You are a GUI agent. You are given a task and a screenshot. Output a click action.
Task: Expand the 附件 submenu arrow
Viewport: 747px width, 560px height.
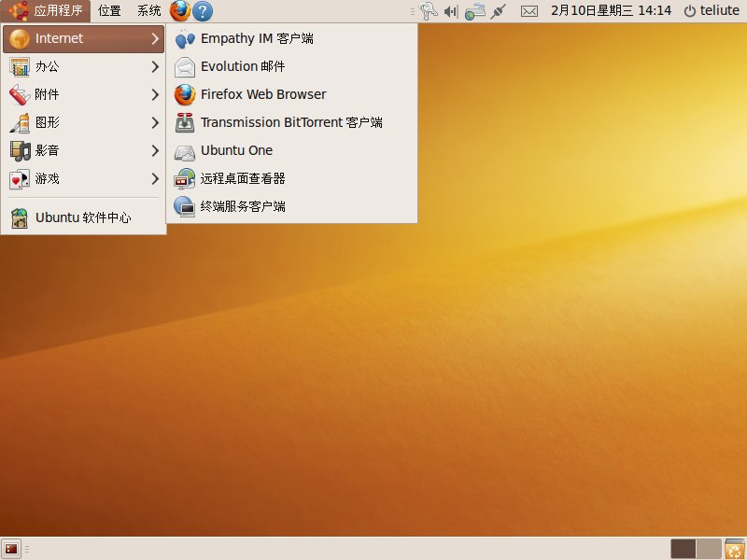point(155,95)
